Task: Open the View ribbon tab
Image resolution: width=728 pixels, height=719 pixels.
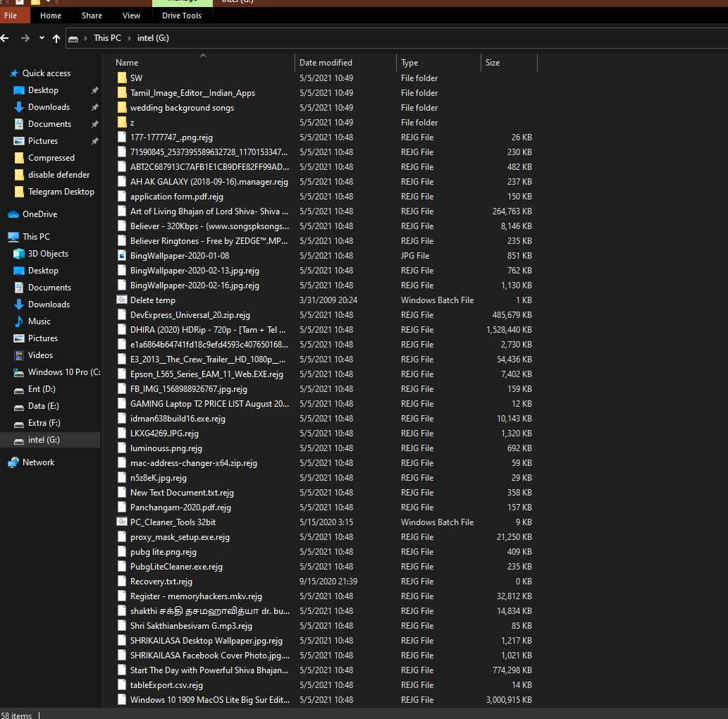Action: coord(131,16)
